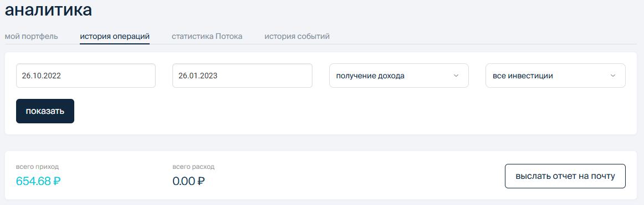Open the 'мой портфель' tab
Viewport: 644px width, 205px height.
(31, 36)
